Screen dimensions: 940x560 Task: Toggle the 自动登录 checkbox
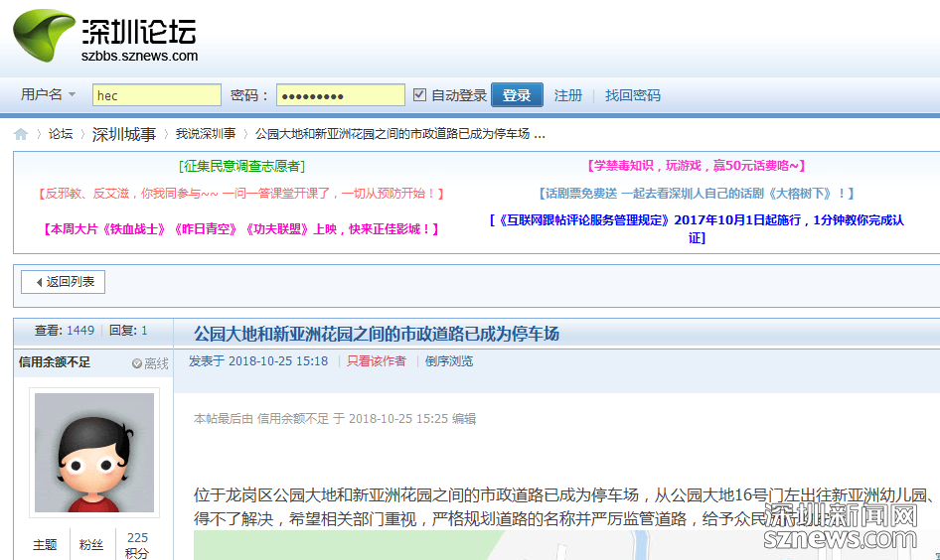pyautogui.click(x=419, y=95)
